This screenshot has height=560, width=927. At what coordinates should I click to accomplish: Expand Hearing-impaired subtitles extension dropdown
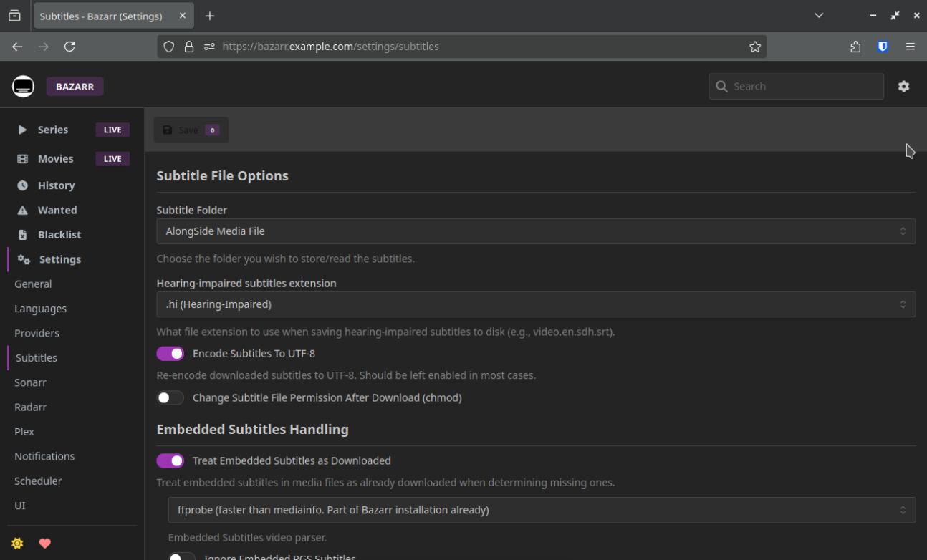pyautogui.click(x=535, y=304)
